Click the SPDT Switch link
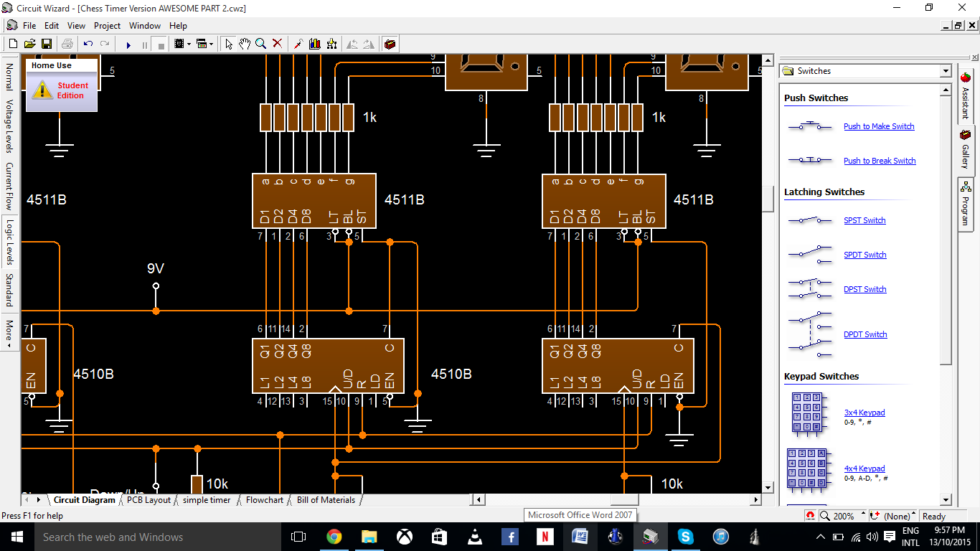 tap(864, 255)
